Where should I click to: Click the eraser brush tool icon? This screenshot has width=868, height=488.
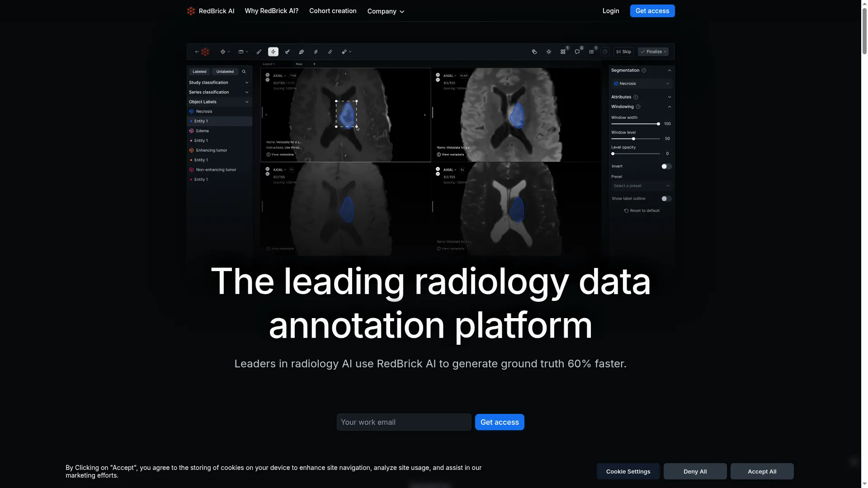tap(287, 52)
